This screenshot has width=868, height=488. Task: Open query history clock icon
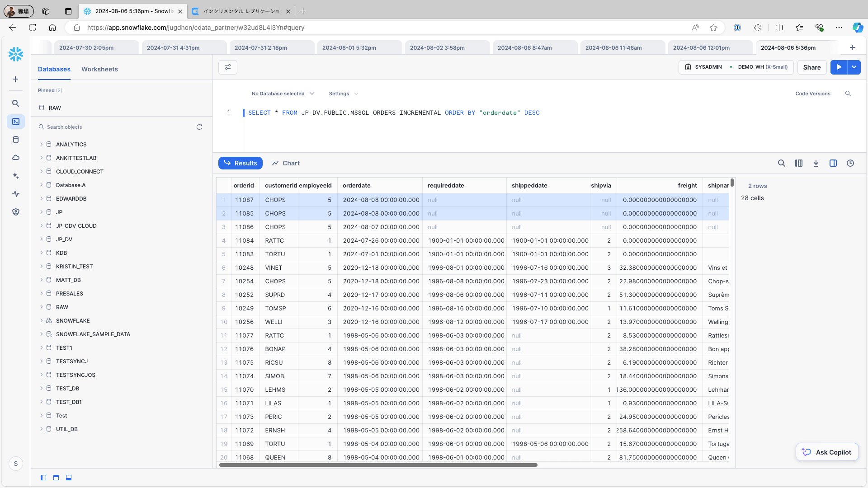850,163
